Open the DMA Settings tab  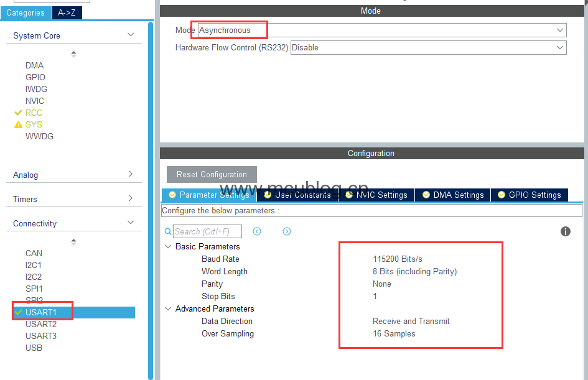click(x=453, y=195)
